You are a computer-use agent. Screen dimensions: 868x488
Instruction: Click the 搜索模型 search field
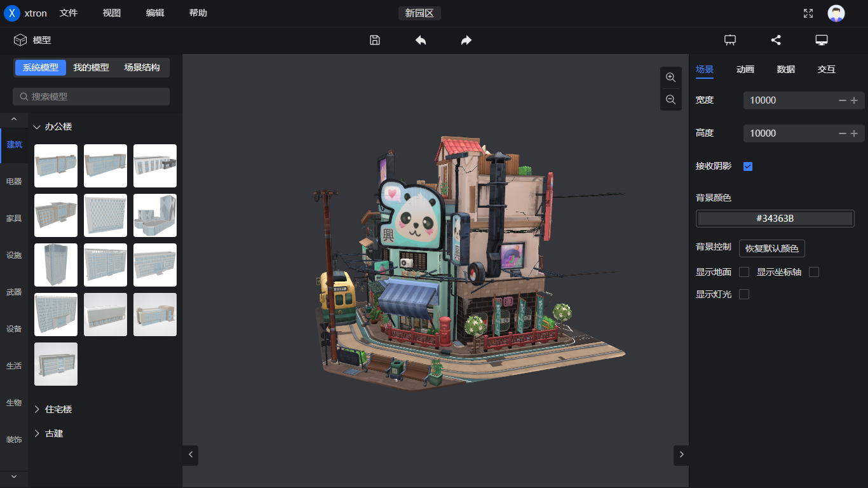tap(91, 97)
